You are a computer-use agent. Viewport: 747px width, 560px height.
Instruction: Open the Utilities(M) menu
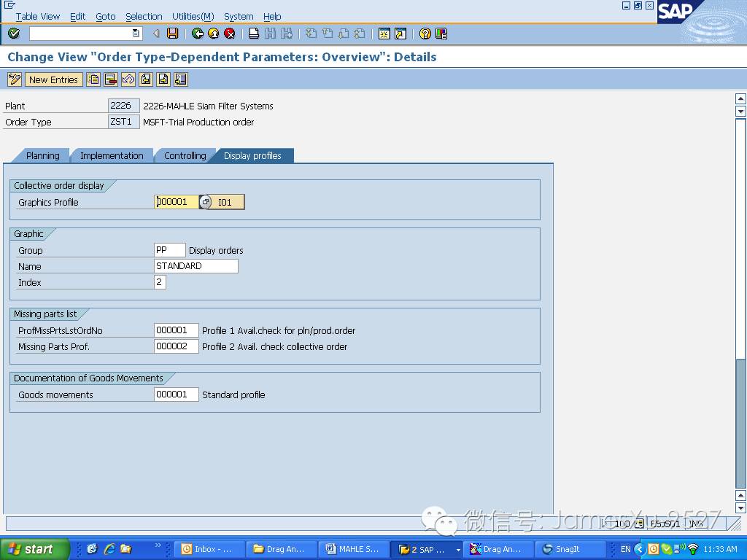pos(193,16)
